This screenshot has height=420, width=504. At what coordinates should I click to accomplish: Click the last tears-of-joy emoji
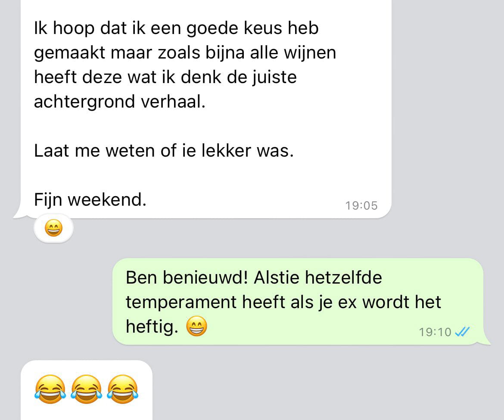click(122, 389)
